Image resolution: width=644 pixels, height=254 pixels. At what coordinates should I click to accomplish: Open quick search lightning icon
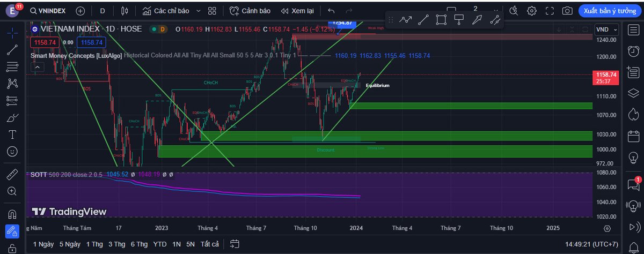(514, 11)
